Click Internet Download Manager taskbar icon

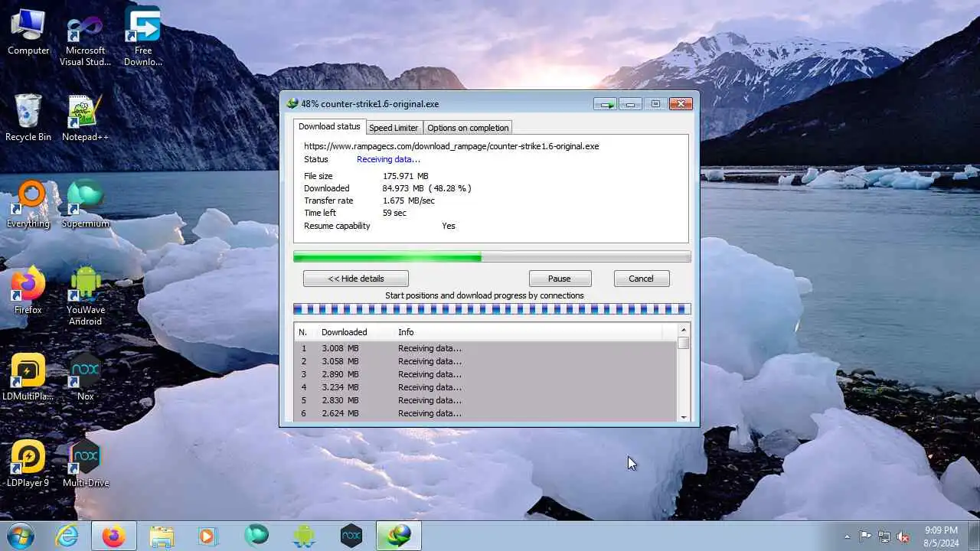coord(398,536)
